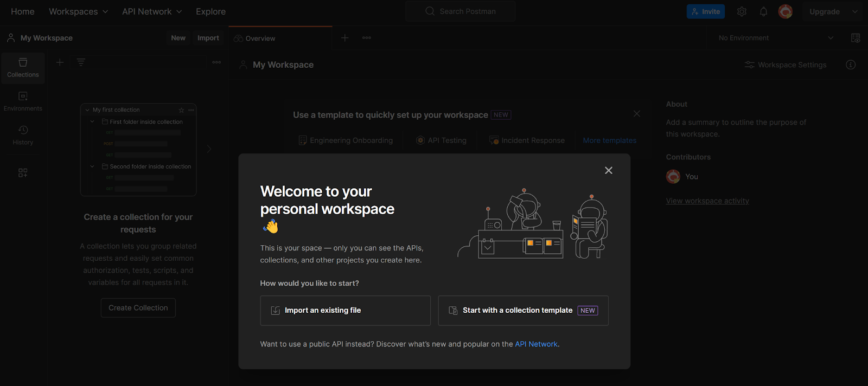
Task: Open the Collections sidebar panel
Action: (23, 68)
